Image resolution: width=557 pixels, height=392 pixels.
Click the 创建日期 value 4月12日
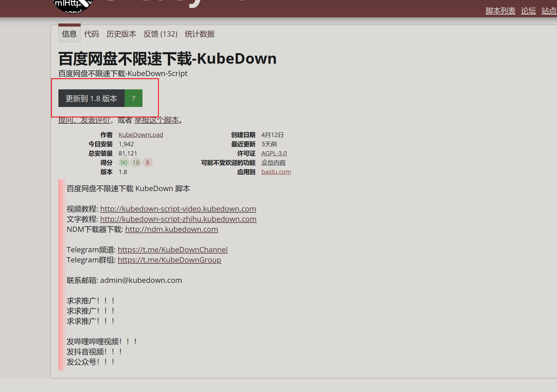coord(272,135)
